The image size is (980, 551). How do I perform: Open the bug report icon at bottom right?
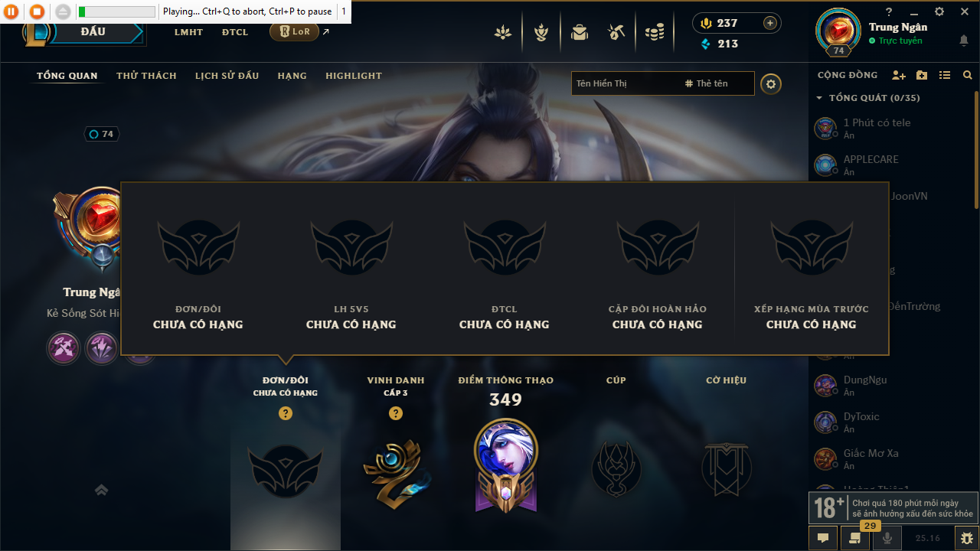(966, 538)
